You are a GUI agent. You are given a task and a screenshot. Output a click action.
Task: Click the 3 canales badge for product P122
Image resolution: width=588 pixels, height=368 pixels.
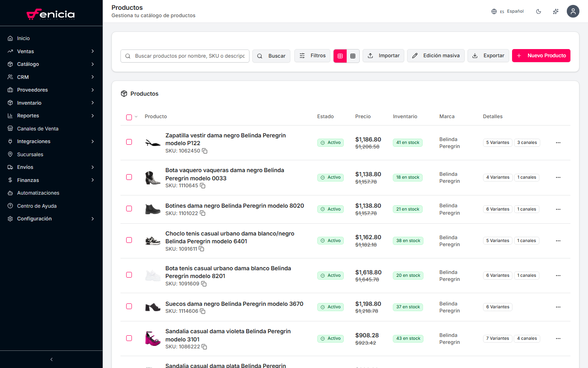point(527,142)
